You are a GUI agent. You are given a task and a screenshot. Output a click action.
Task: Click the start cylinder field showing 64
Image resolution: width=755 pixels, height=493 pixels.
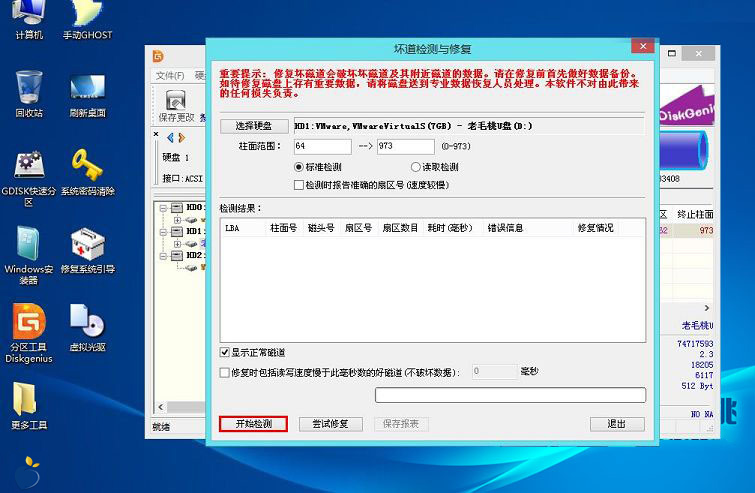[x=322, y=146]
